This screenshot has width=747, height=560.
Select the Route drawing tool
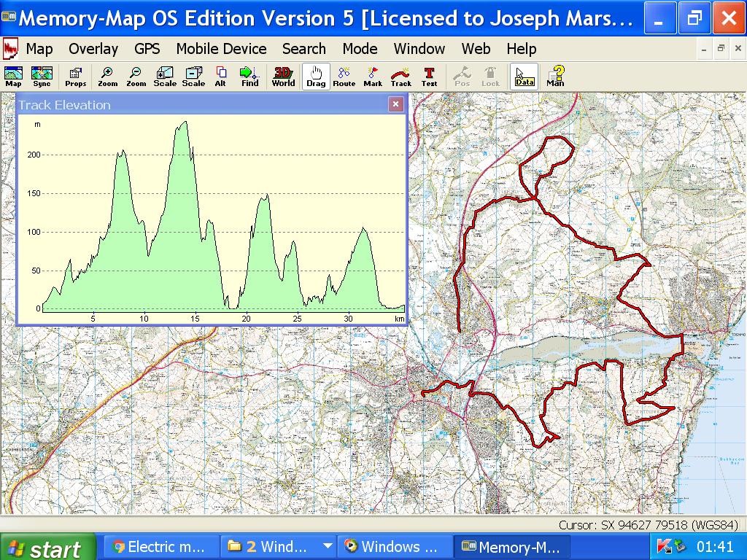344,77
